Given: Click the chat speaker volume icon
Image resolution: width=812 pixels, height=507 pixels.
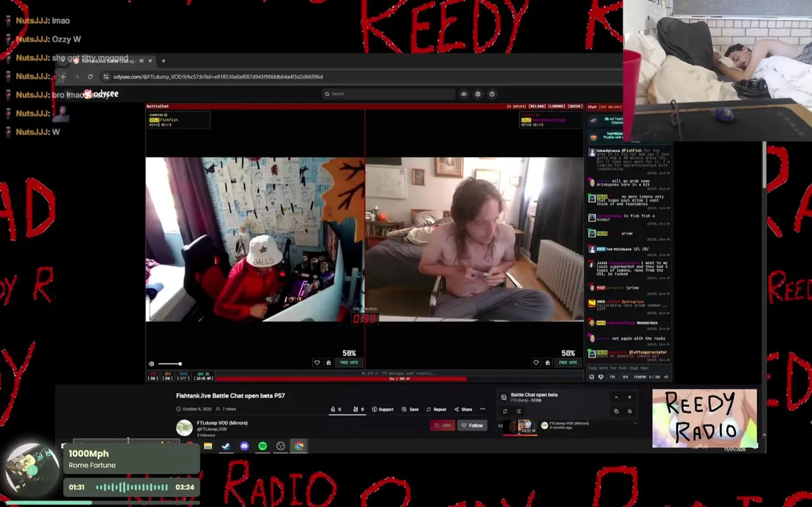Looking at the screenshot, I should tap(666, 377).
